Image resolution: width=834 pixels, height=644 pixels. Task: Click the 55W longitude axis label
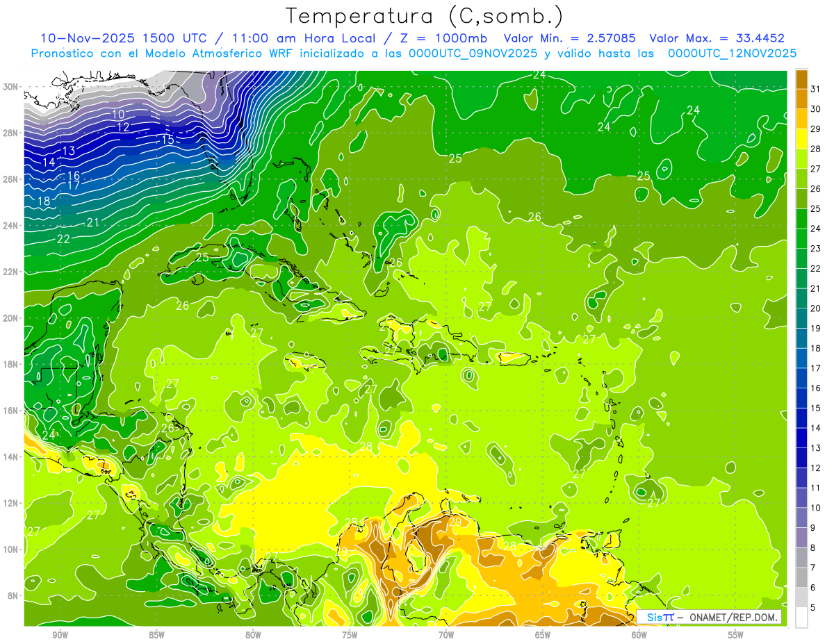click(x=736, y=636)
